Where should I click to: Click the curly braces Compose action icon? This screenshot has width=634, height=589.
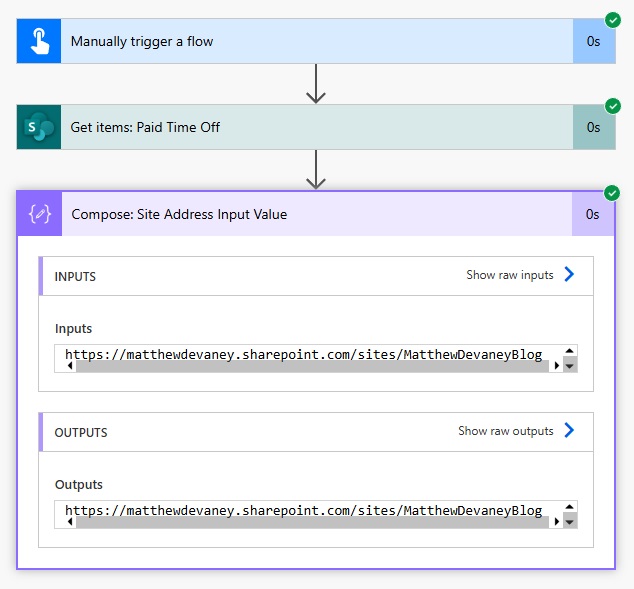[39, 214]
